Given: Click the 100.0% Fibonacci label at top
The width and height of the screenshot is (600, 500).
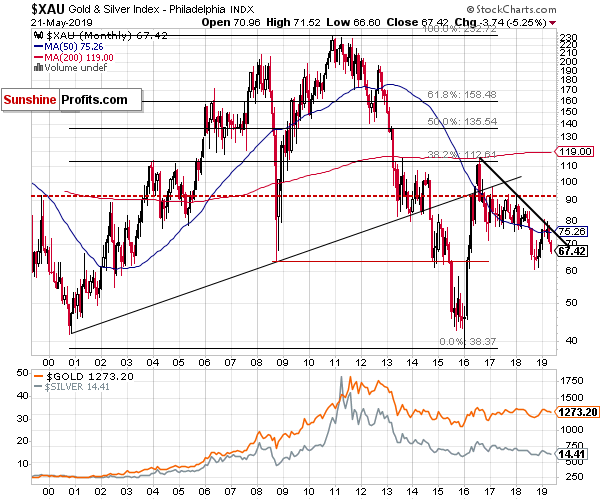Looking at the screenshot, I should click(x=459, y=29).
